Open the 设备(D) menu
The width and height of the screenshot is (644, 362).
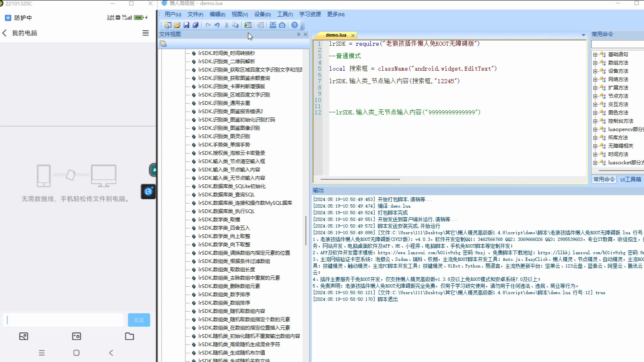[x=262, y=14]
